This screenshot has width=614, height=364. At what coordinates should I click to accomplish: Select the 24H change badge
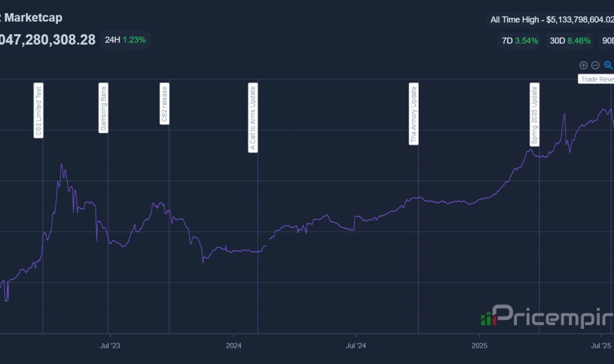point(125,39)
